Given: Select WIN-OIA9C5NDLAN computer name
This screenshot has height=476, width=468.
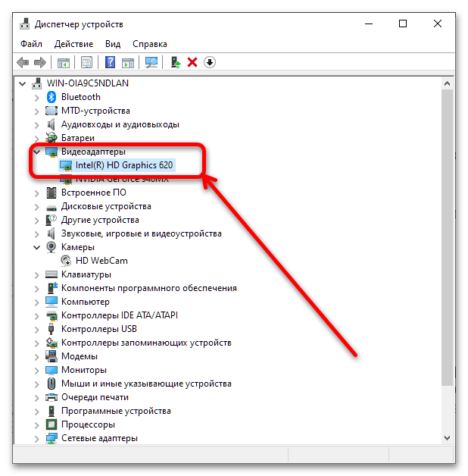Looking at the screenshot, I should click(88, 83).
